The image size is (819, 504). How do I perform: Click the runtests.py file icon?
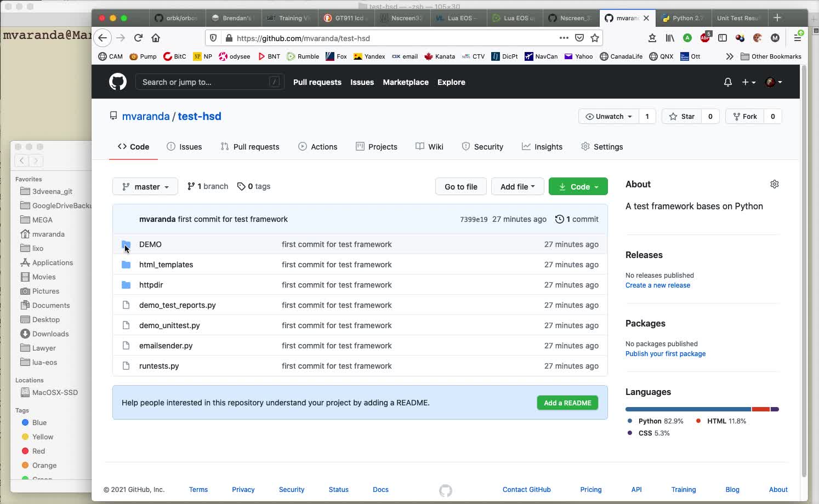pyautogui.click(x=126, y=366)
